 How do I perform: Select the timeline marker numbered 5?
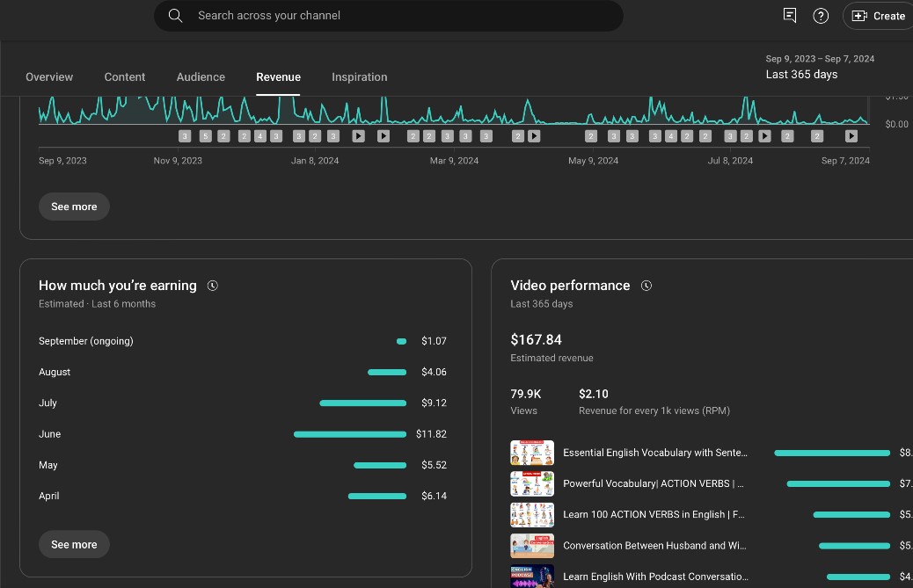205,136
